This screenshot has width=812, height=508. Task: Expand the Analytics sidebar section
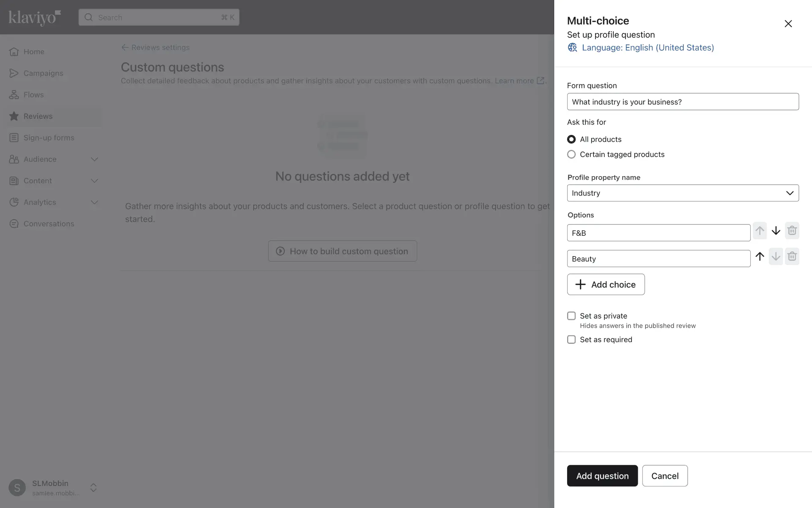[x=94, y=202]
